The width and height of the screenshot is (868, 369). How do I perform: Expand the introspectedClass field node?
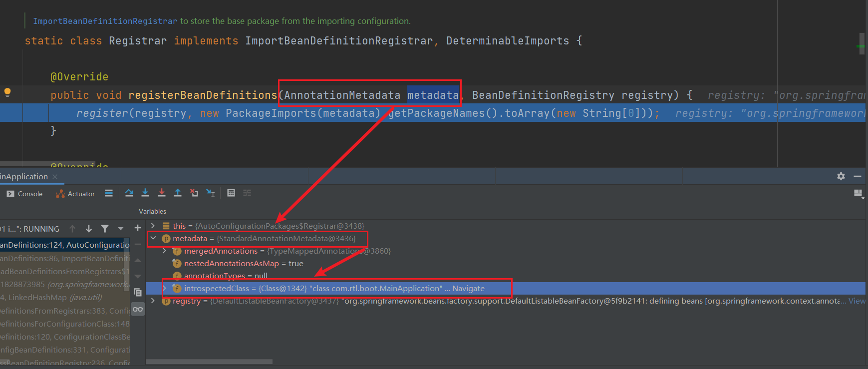click(x=164, y=288)
